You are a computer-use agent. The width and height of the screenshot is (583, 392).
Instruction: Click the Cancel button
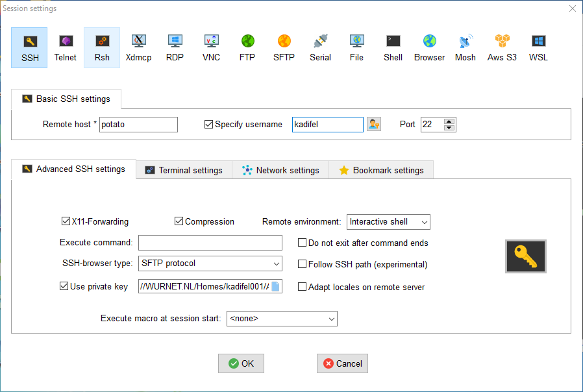pos(342,363)
